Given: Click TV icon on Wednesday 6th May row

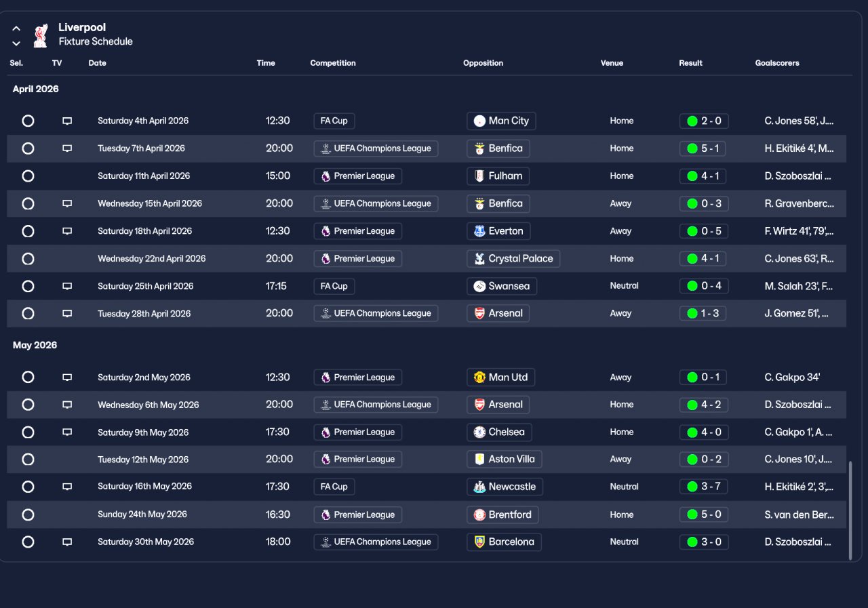Looking at the screenshot, I should point(67,405).
